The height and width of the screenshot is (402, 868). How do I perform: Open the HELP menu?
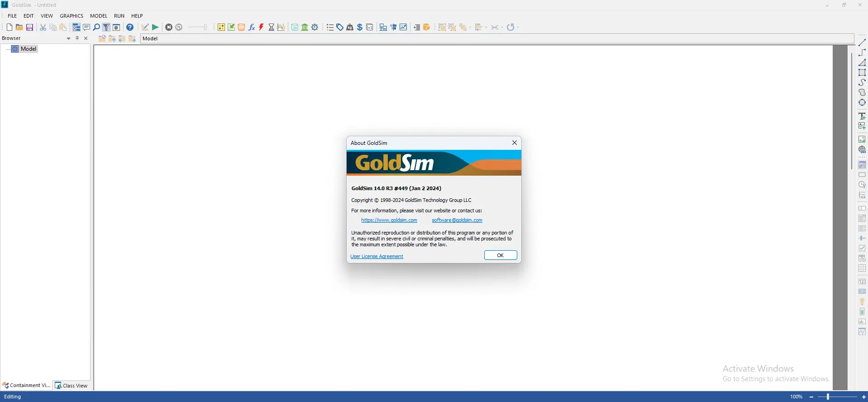click(x=137, y=16)
